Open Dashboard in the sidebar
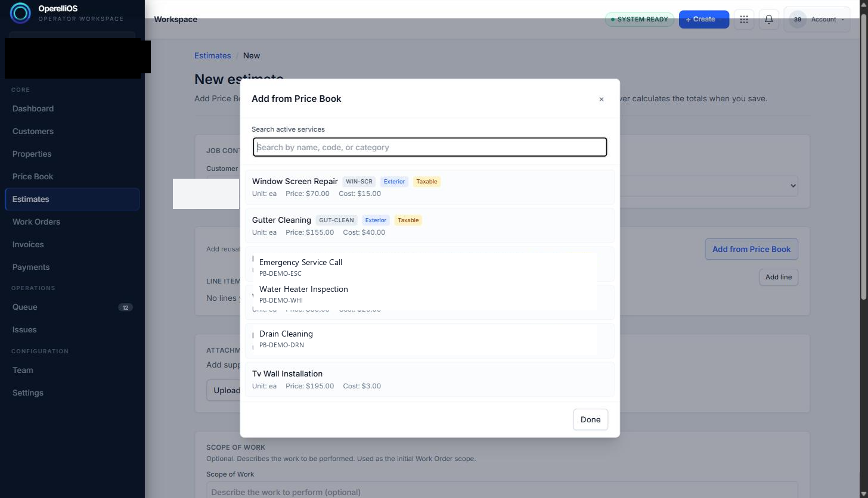The height and width of the screenshot is (498, 868). (72, 108)
